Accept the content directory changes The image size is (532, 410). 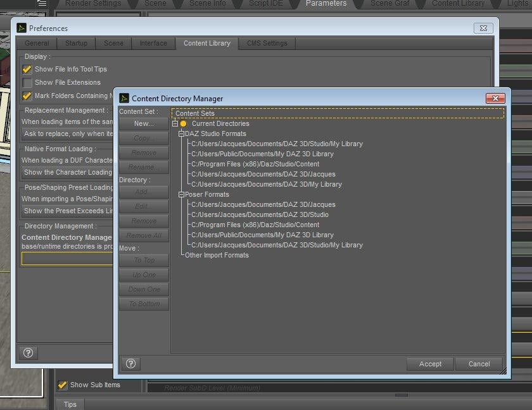click(430, 364)
